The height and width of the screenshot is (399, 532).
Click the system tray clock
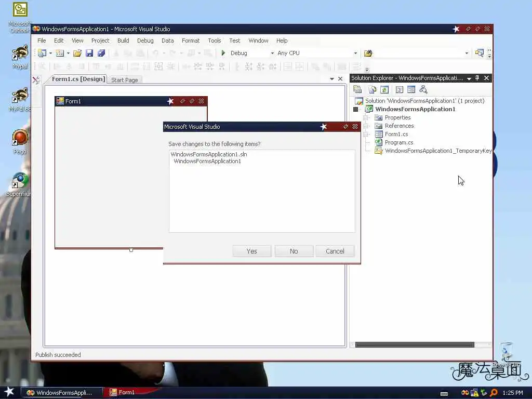coord(513,393)
